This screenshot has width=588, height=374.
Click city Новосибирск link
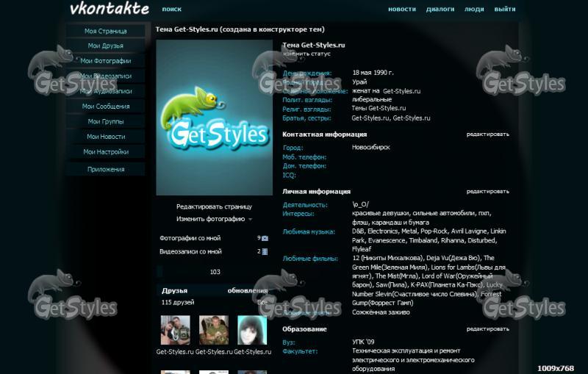coord(371,147)
